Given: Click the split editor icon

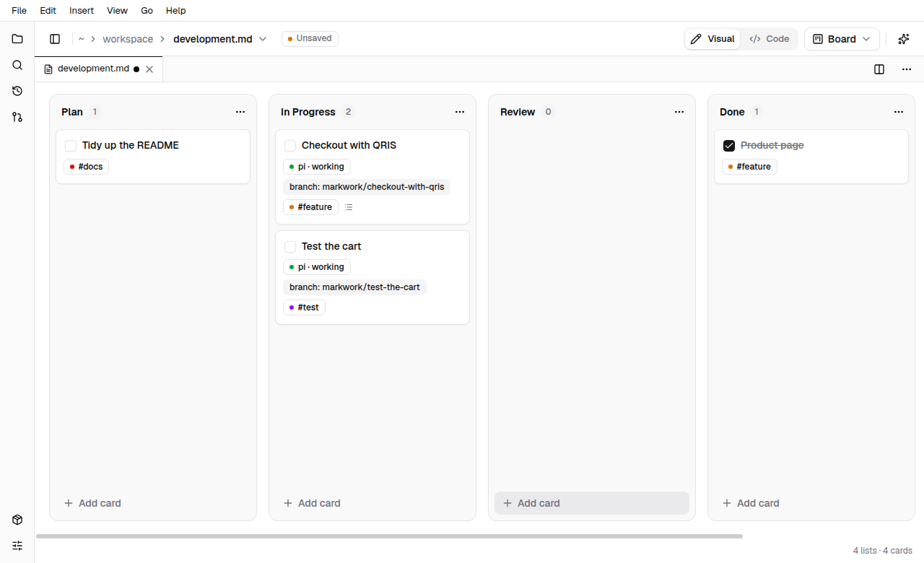Looking at the screenshot, I should pyautogui.click(x=879, y=69).
